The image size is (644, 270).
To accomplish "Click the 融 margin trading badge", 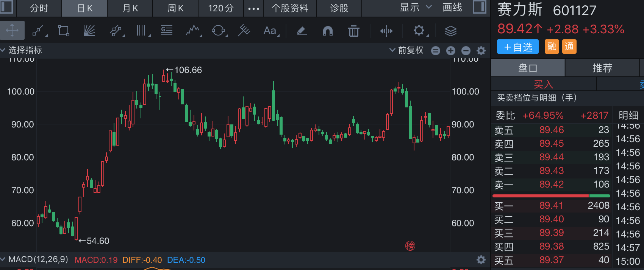I will tap(552, 47).
